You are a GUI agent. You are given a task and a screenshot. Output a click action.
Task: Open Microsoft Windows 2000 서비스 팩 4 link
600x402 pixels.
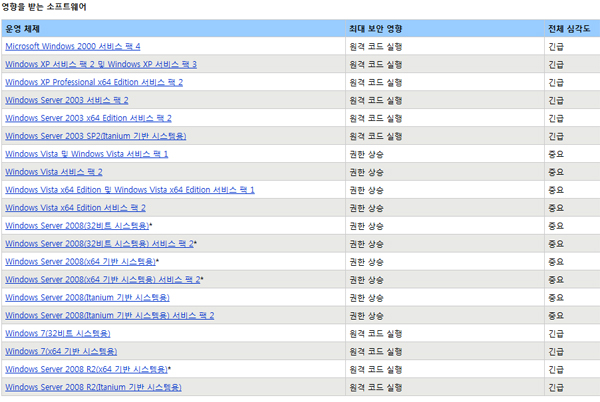[x=73, y=46]
